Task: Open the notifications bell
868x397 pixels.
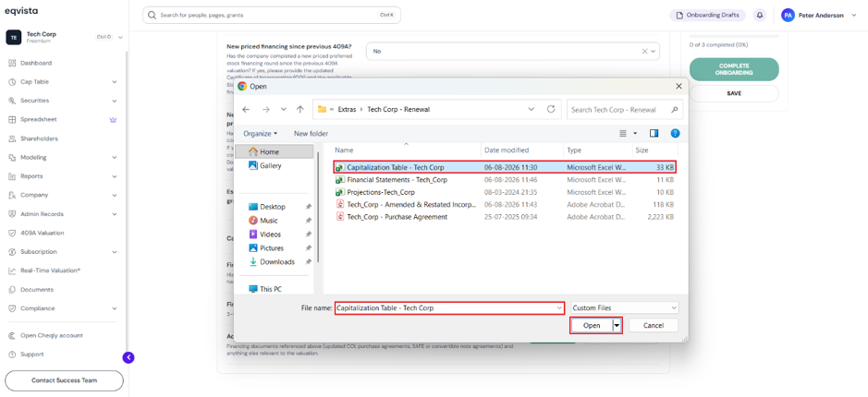Action: [x=760, y=15]
